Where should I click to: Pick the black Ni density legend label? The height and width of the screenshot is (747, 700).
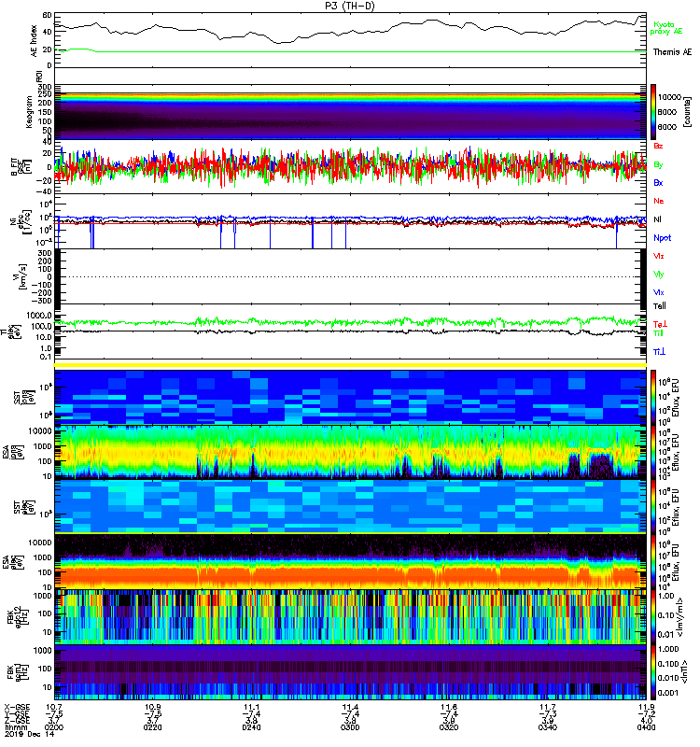coord(658,219)
